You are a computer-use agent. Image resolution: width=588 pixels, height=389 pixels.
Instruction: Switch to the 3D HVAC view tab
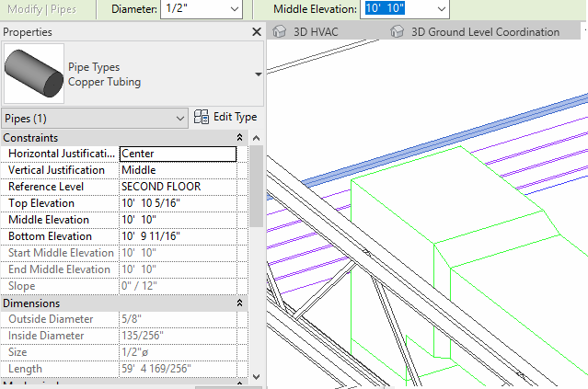click(316, 32)
